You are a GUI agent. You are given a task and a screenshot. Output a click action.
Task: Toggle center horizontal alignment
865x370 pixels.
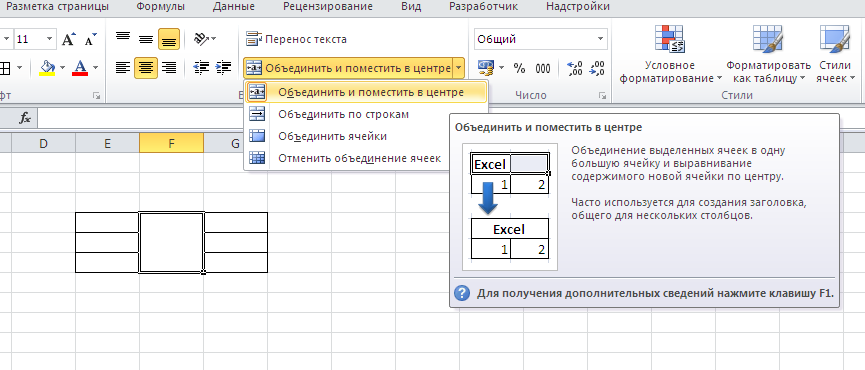146,68
